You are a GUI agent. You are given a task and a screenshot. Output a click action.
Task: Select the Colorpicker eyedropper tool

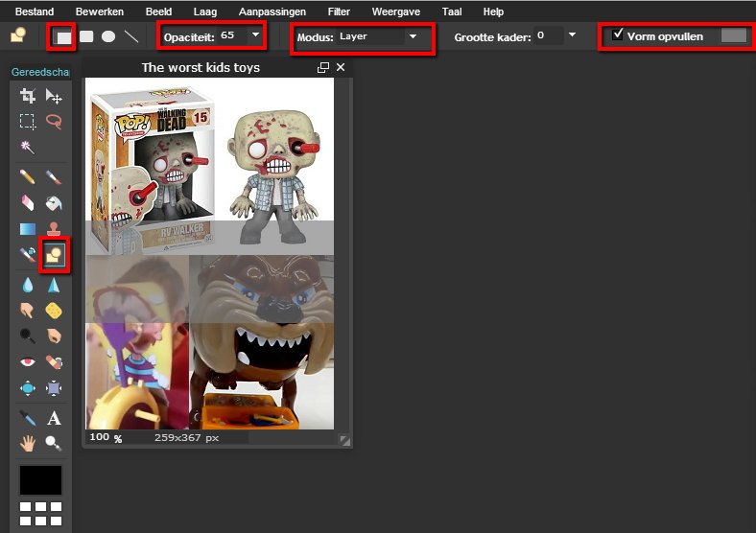[28, 418]
